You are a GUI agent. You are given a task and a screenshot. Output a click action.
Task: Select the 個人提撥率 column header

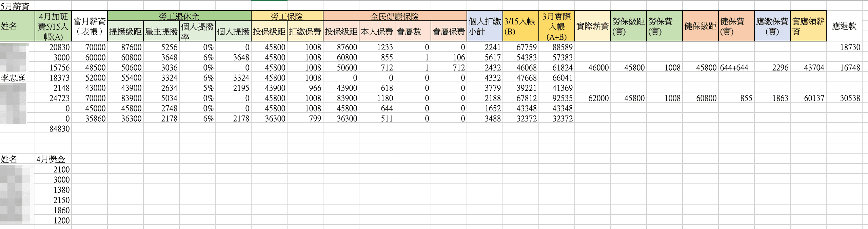[x=197, y=31]
